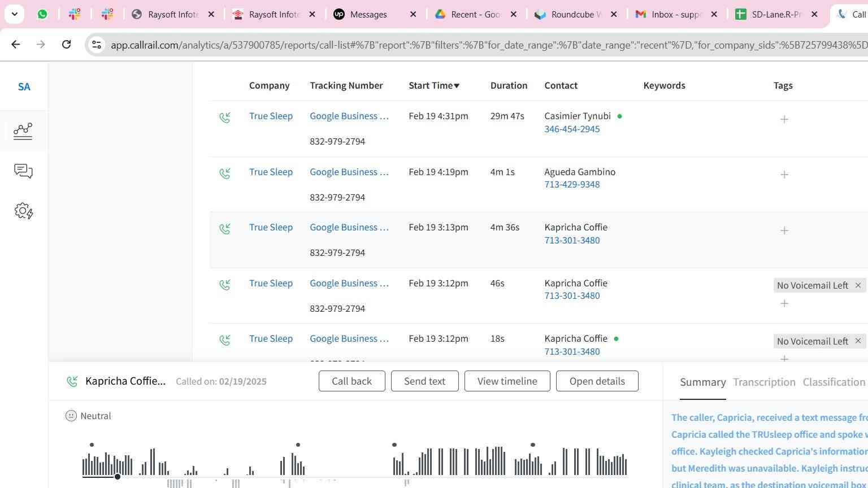Viewport: 868px width, 488px height.
Task: Click inbound call icon for the 4m 36s call
Action: pos(225,229)
